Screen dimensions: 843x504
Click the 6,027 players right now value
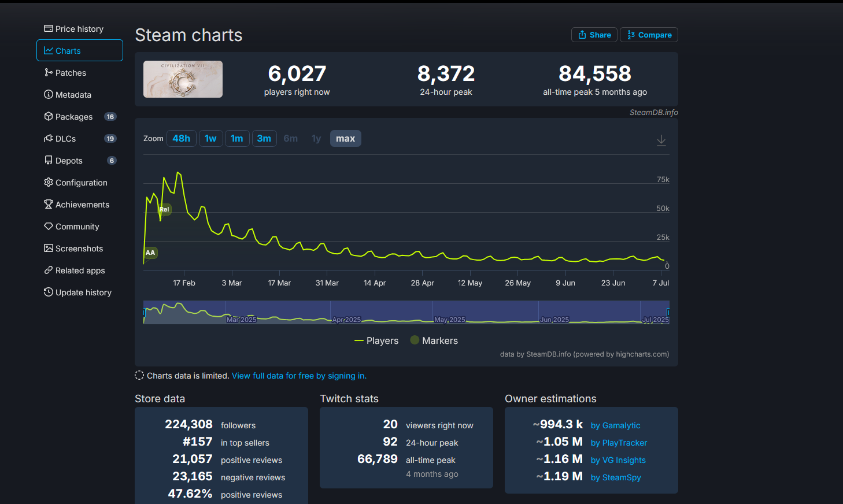(x=297, y=73)
